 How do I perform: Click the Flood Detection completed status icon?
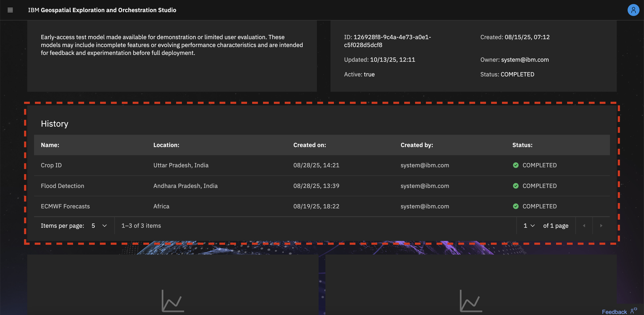click(516, 186)
